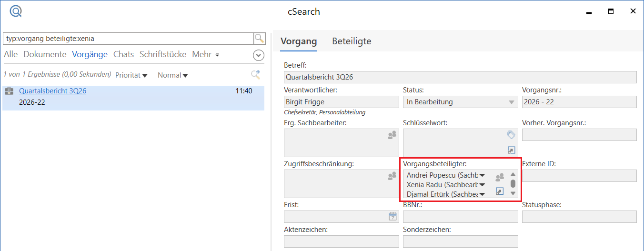The image size is (644, 251).
Task: Open people picker in Erg. Sachbearbeiter field
Action: tap(392, 135)
